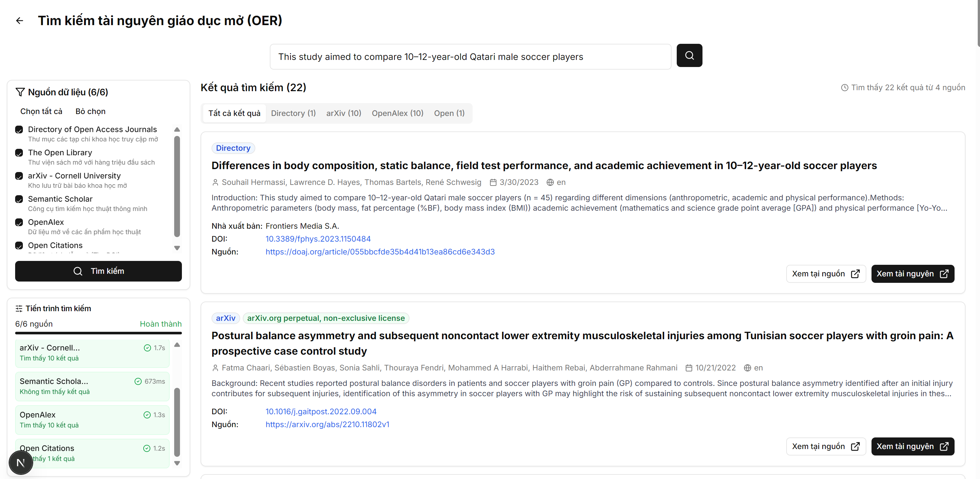Toggle The Open Library checkbox
The image size is (980, 479).
pyautogui.click(x=19, y=153)
